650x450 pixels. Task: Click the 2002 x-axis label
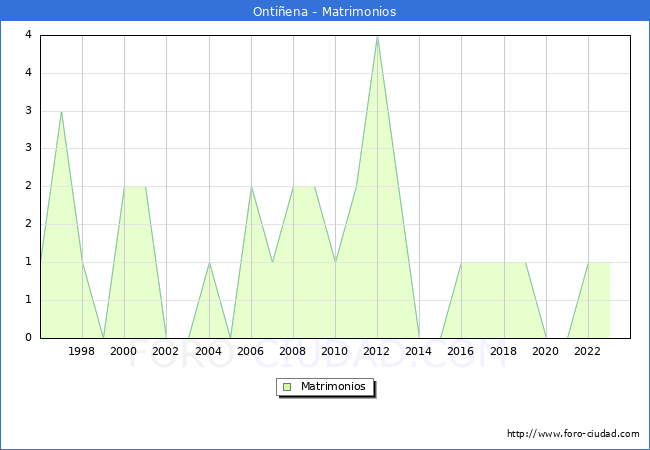point(165,351)
